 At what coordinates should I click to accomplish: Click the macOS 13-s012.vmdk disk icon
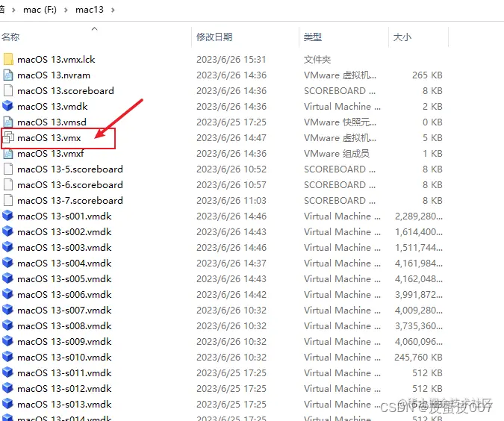7,389
